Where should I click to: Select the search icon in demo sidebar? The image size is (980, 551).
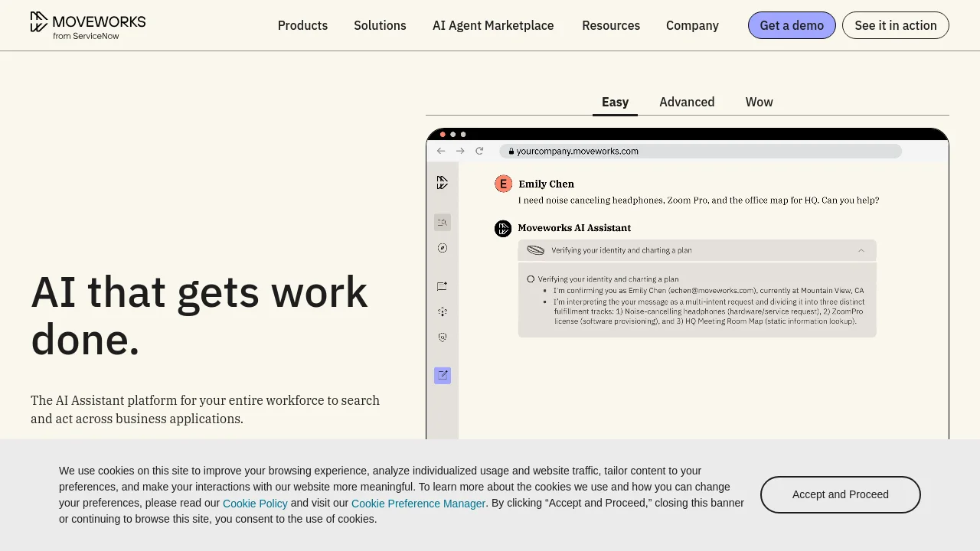pos(443,222)
